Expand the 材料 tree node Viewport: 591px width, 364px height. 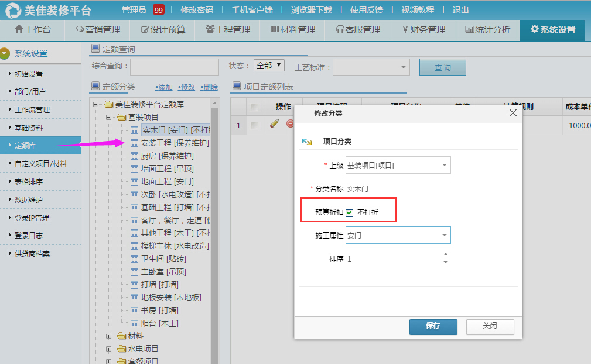(109, 335)
